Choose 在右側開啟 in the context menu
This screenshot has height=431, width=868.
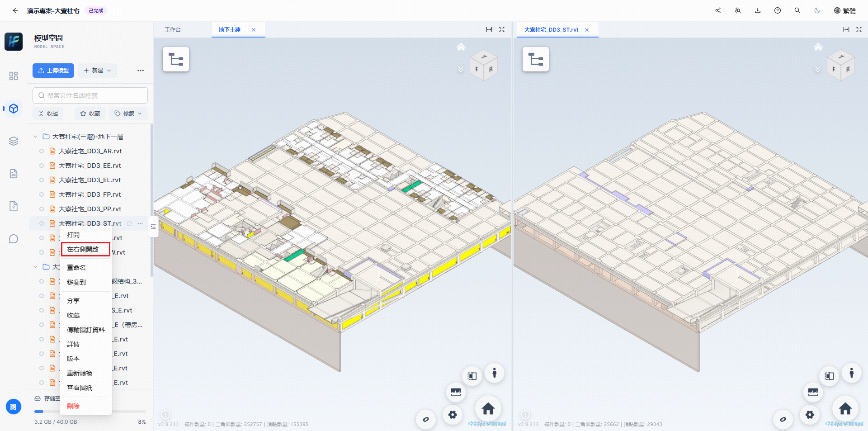click(x=86, y=249)
